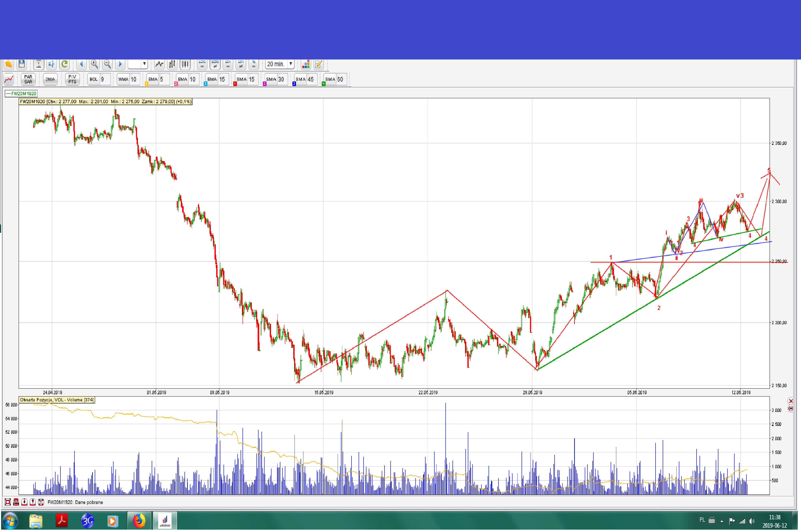Open the 20 min. interval dropdown

pyautogui.click(x=291, y=64)
